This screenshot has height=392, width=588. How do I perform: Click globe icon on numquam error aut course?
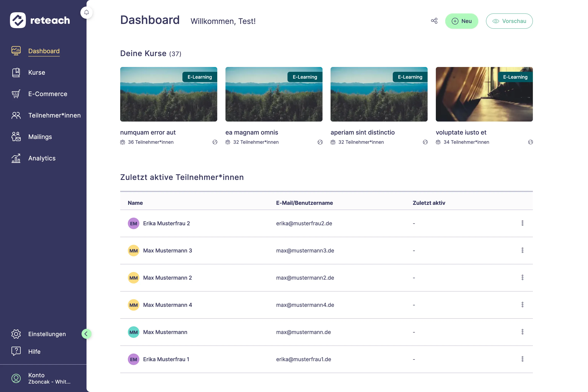[x=215, y=142]
